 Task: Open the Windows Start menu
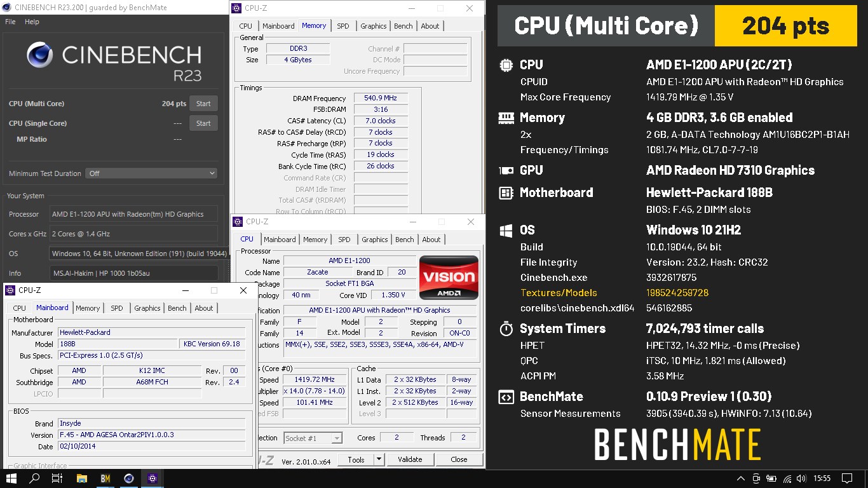(11, 478)
